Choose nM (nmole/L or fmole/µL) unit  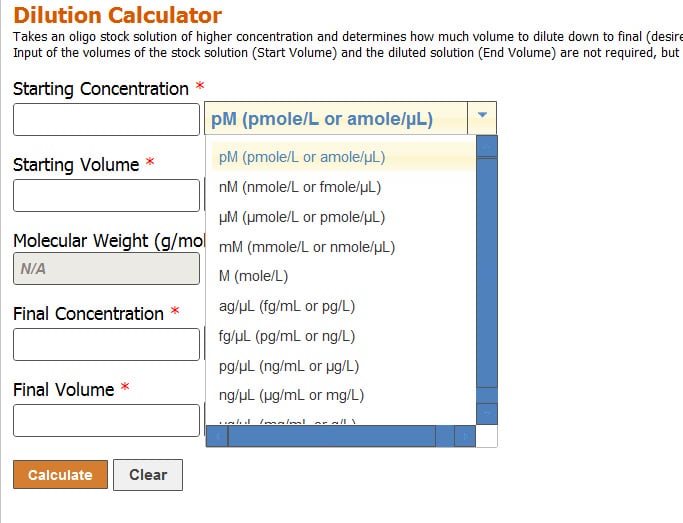tap(300, 187)
